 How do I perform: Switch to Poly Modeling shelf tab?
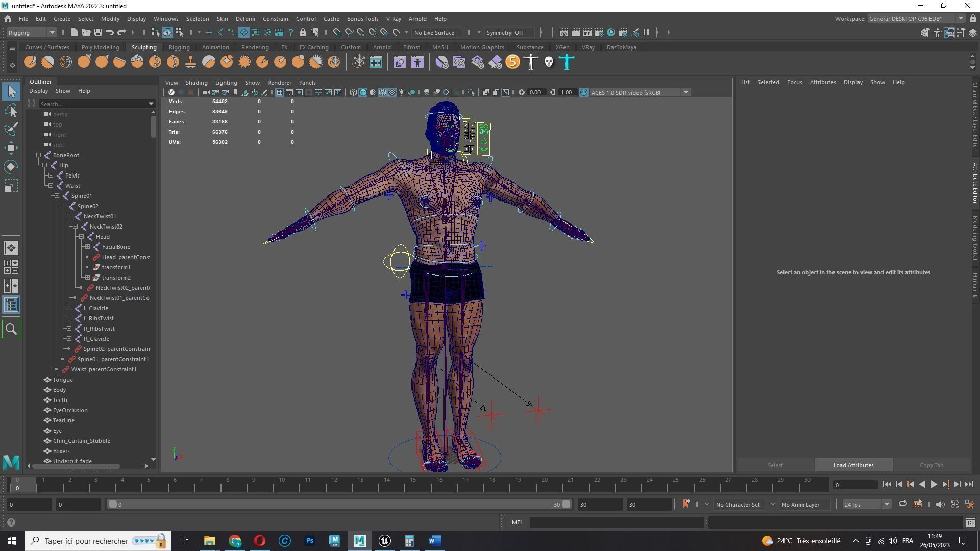coord(100,47)
